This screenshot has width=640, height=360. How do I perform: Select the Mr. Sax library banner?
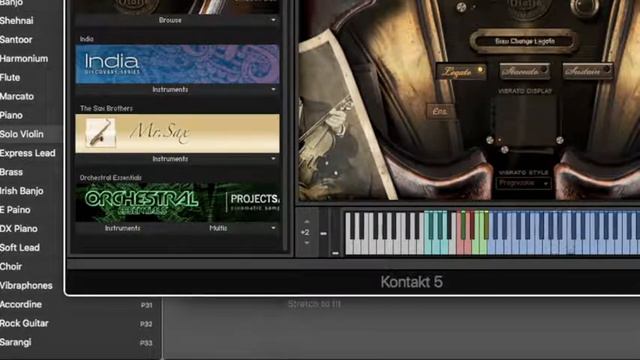(178, 133)
